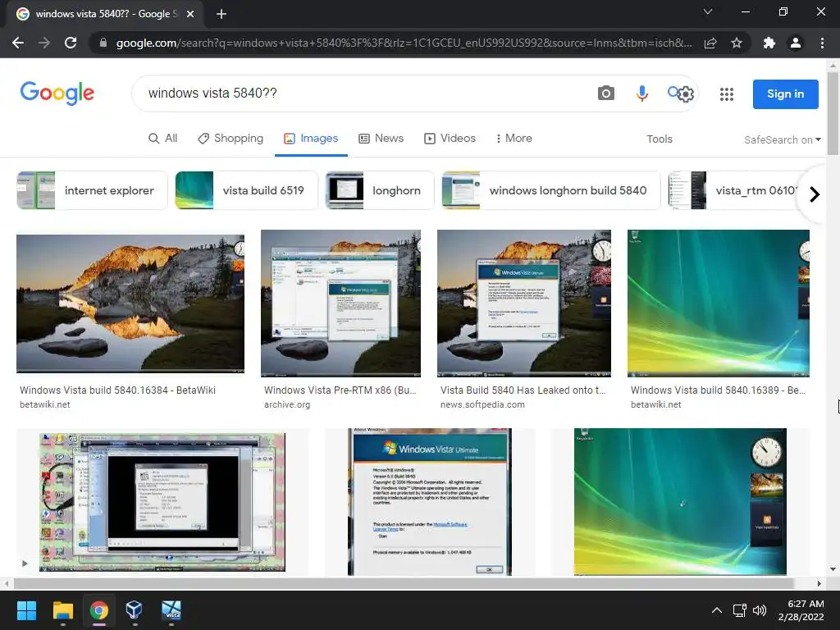Open Google quick settings gear icon
840x630 pixels.
686,94
